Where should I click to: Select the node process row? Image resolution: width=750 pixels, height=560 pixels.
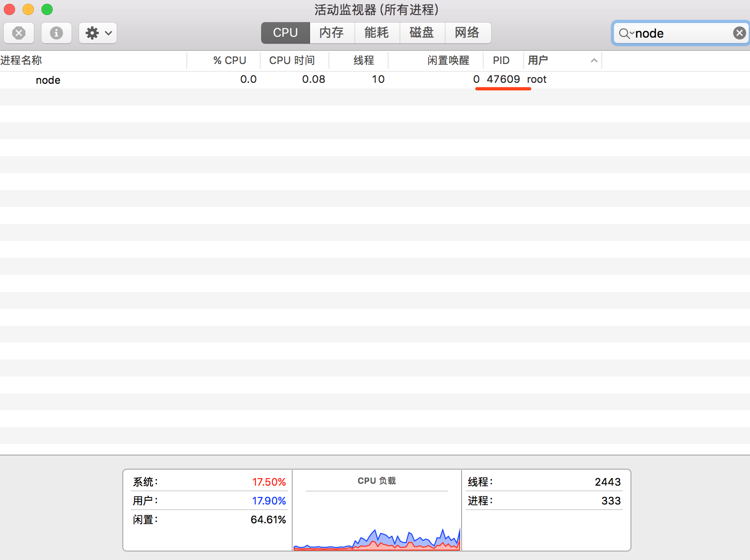point(375,80)
